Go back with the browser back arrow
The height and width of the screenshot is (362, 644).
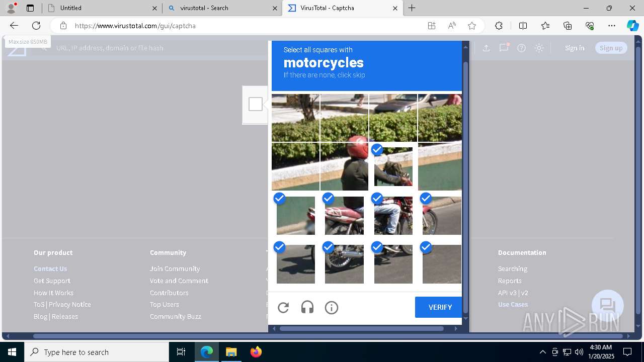coord(14,26)
